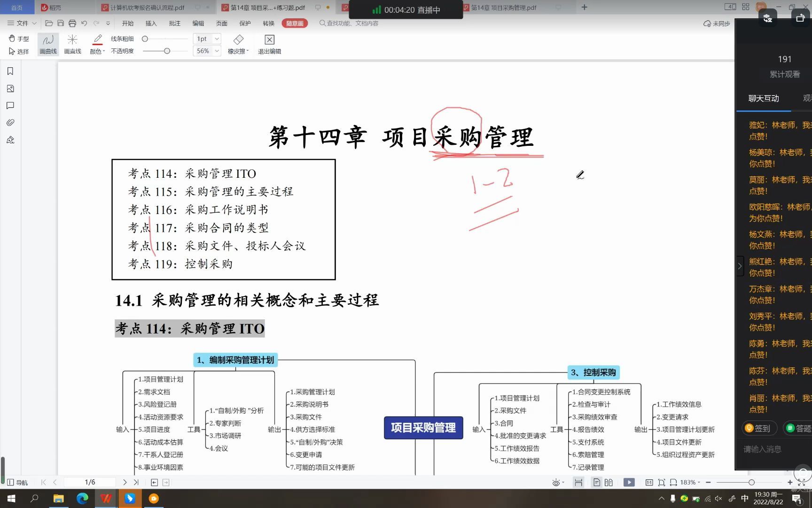Screen dimensions: 812x508
Task: Switch to the 开始 ribbon tab
Action: click(128, 23)
